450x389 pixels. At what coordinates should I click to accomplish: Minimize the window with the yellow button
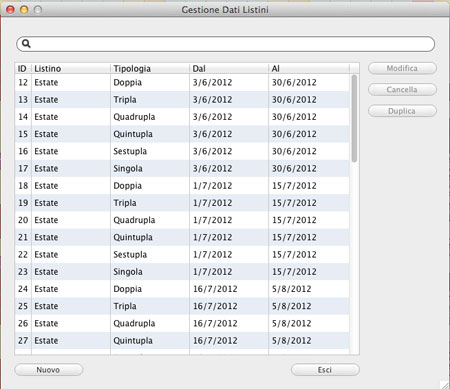click(24, 10)
